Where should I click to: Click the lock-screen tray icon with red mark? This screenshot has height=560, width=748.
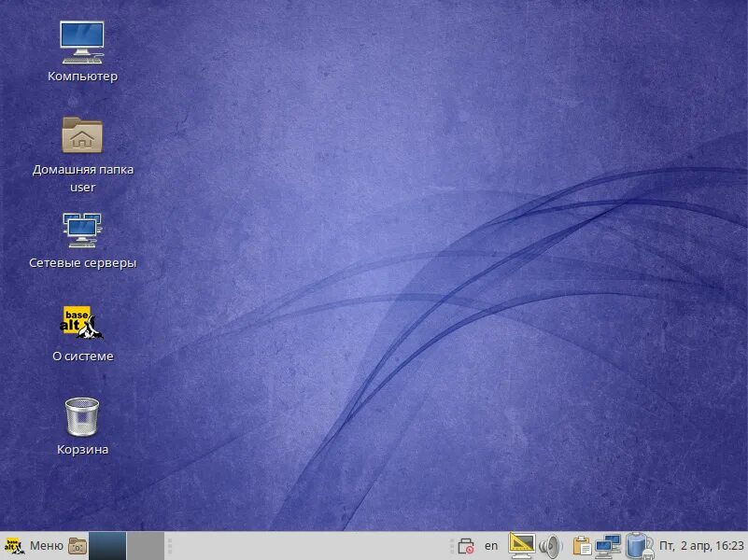466,546
